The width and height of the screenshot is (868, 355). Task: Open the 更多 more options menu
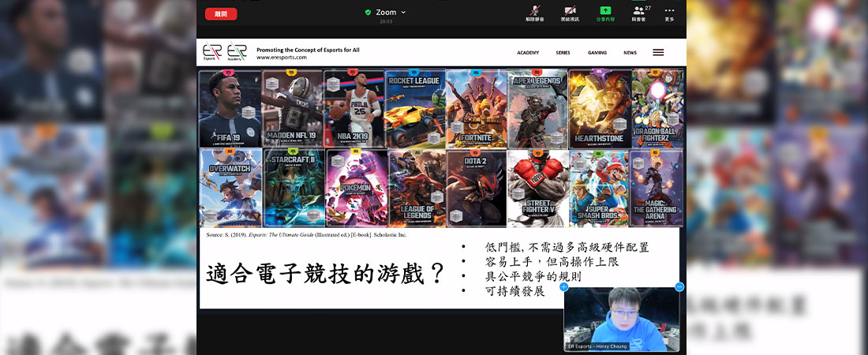pyautogui.click(x=669, y=14)
